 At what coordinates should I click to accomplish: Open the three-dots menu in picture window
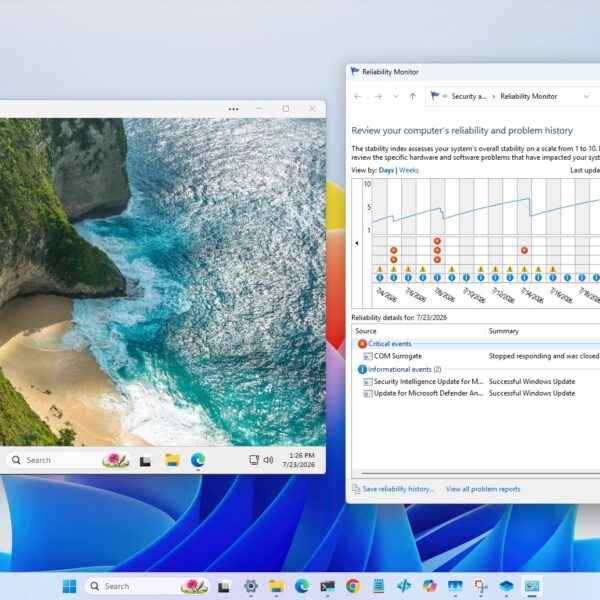click(x=233, y=109)
